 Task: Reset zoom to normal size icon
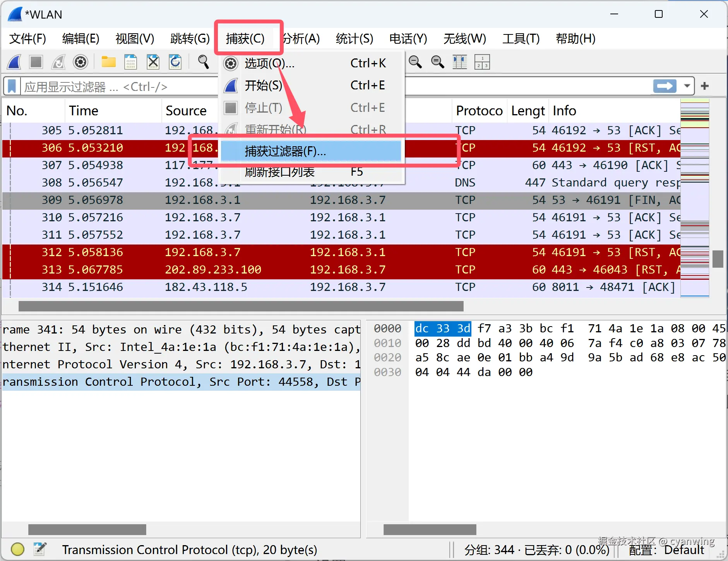tap(438, 62)
